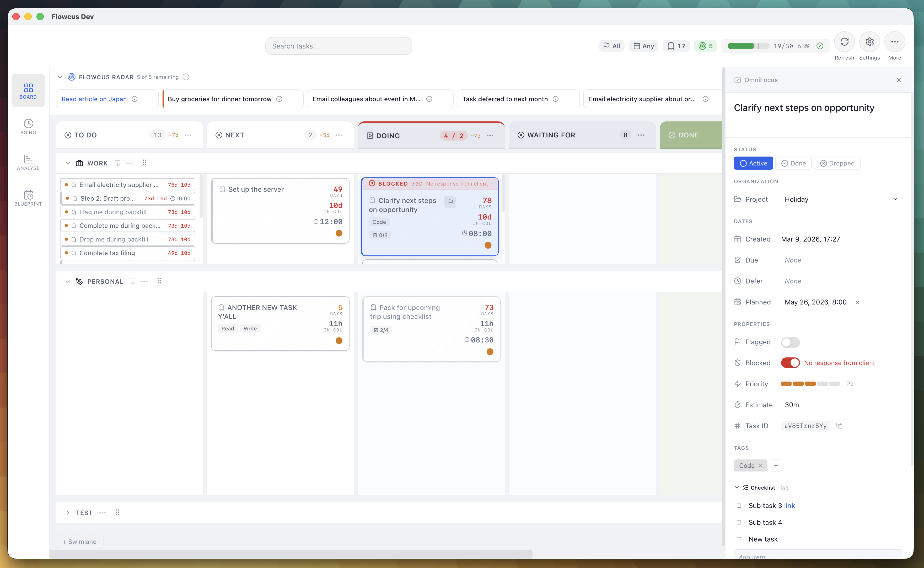This screenshot has width=924, height=568.
Task: Open TEST swimlane ellipsis menu
Action: pos(103,512)
